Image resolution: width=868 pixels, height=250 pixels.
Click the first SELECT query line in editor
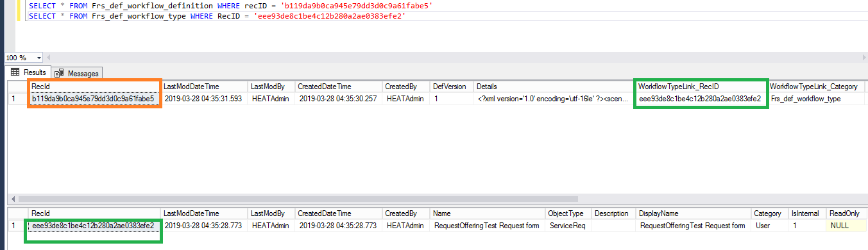click(230, 6)
